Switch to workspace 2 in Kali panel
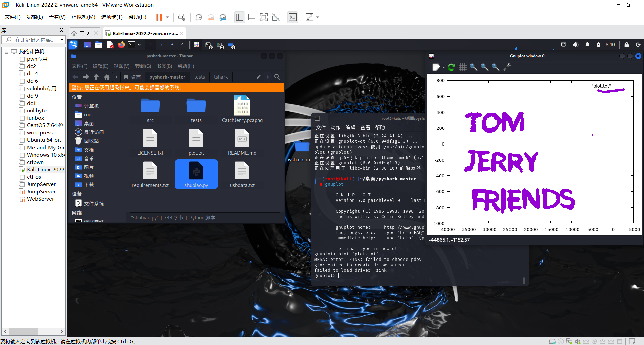 (x=161, y=45)
